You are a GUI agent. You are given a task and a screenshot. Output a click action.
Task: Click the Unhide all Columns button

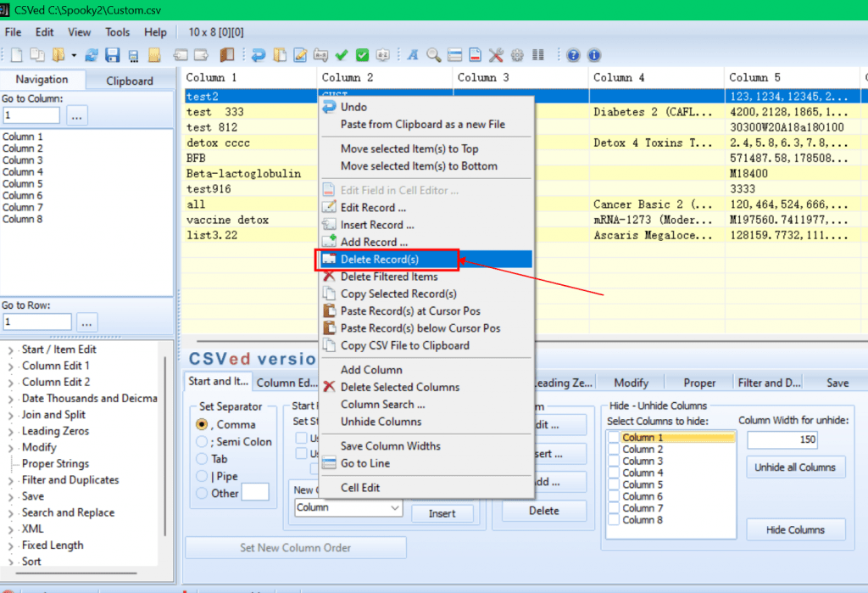[795, 467]
